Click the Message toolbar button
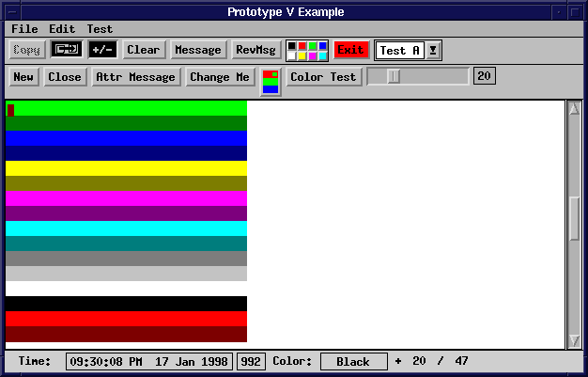 198,50
